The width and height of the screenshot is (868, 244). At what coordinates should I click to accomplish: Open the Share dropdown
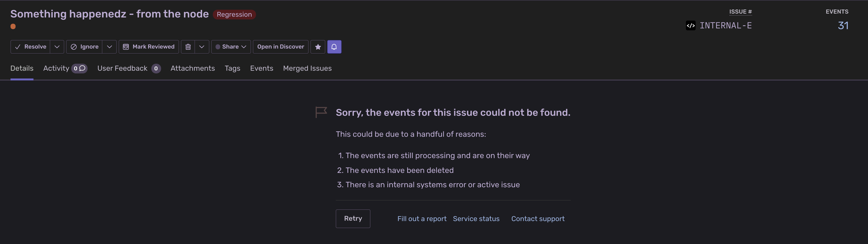click(x=231, y=47)
